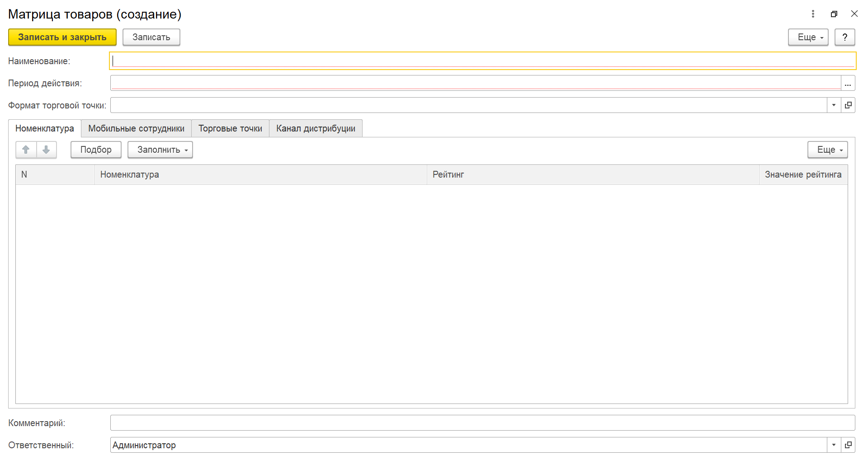Click the Подбор button
This screenshot has width=868, height=460.
point(96,150)
